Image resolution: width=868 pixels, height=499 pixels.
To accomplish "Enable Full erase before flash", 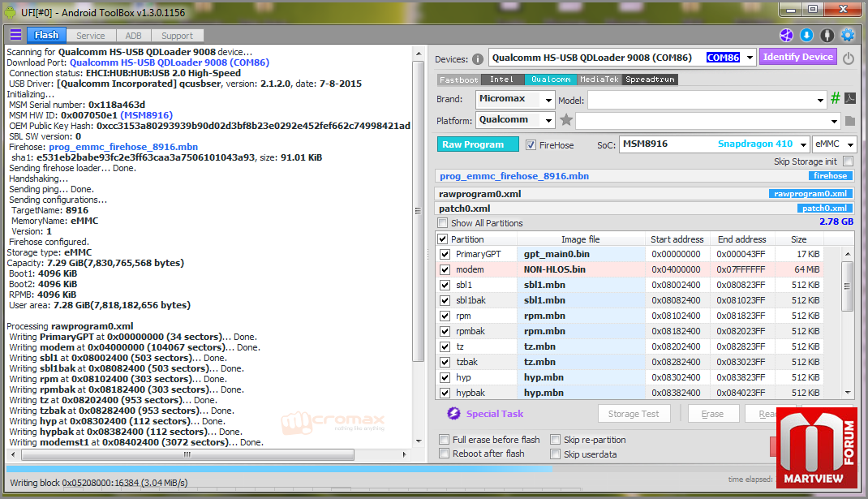I will tap(444, 440).
